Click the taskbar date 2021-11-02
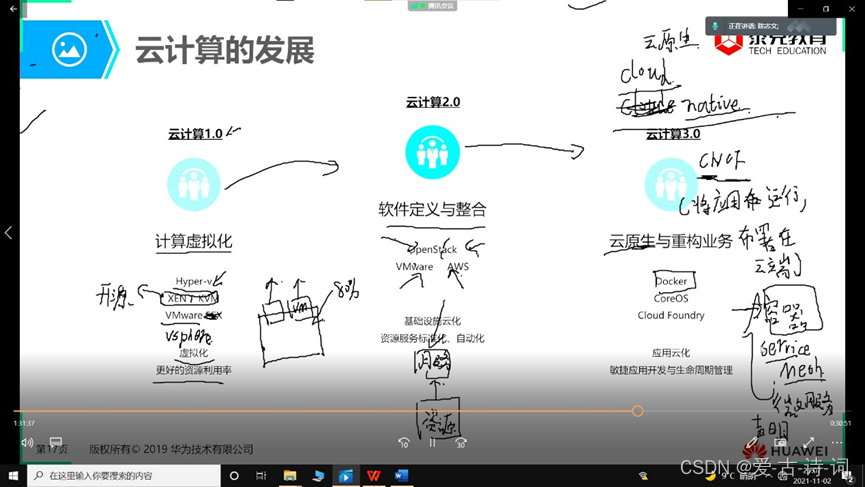This screenshot has height=487, width=865. (x=812, y=481)
